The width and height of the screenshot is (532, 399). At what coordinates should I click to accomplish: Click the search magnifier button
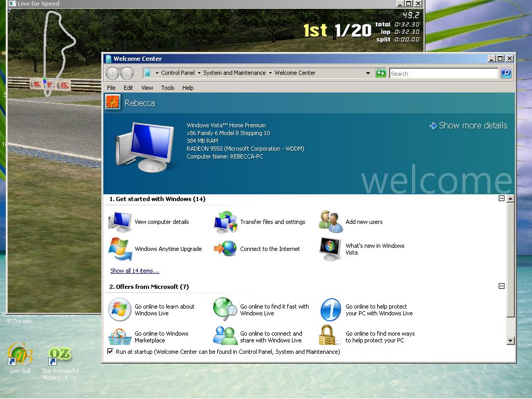506,73
